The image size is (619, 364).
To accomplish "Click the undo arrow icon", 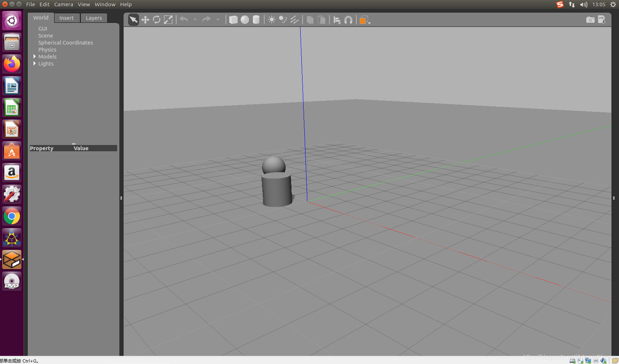I will pos(184,20).
